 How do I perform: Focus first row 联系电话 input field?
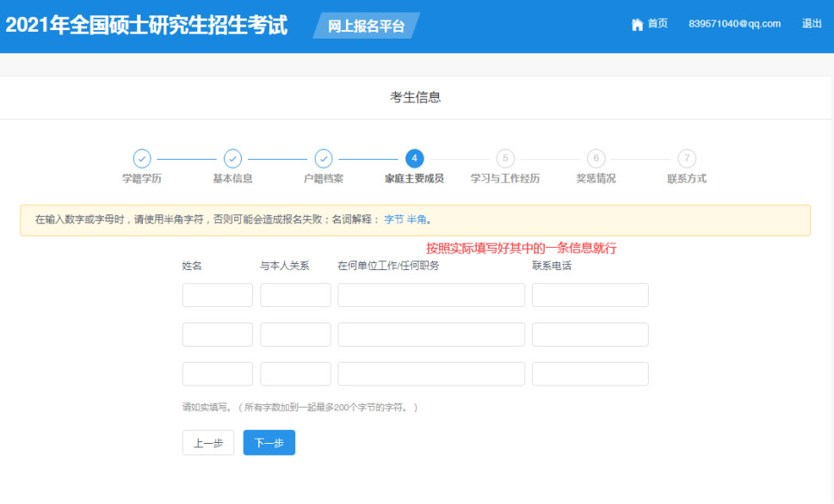[x=590, y=295]
